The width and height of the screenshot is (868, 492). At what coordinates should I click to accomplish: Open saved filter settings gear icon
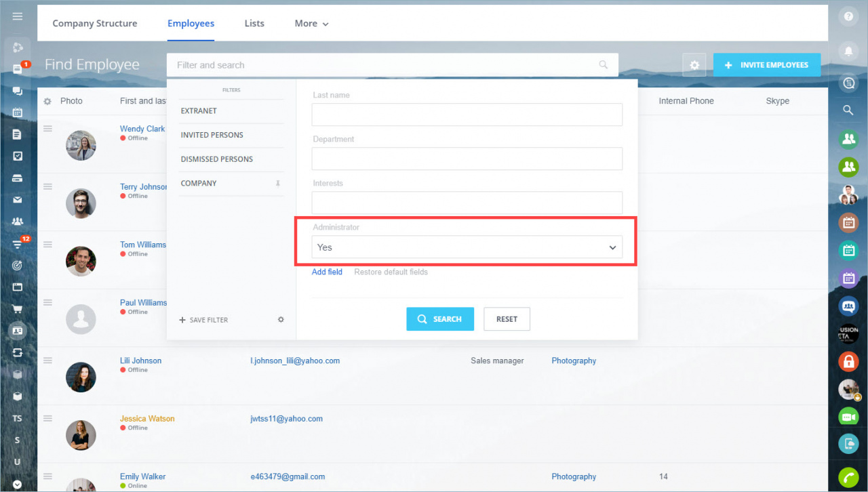(x=281, y=319)
